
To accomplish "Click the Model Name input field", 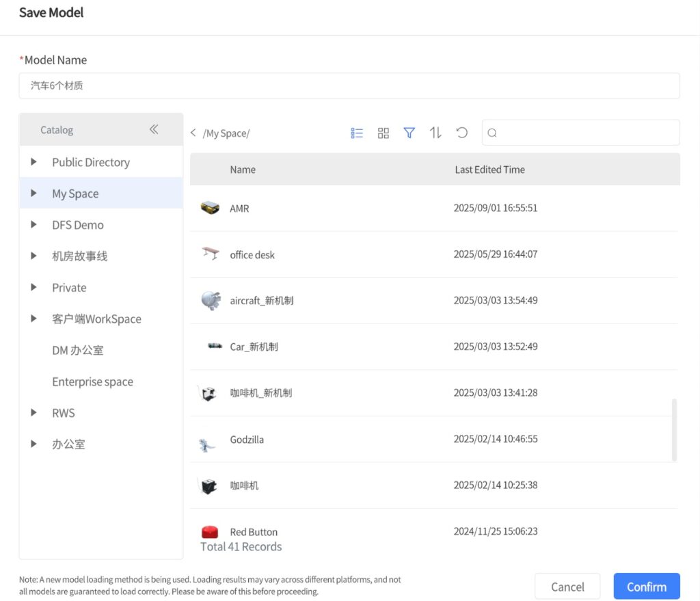I will tap(349, 85).
